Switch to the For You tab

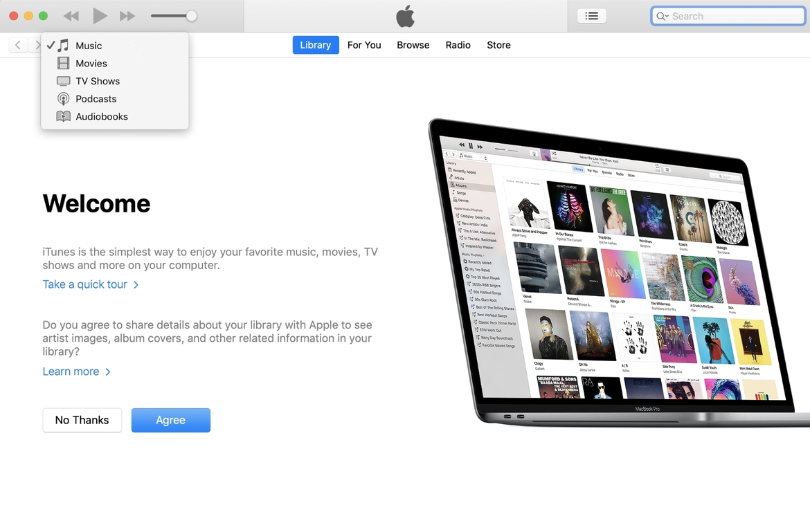tap(364, 45)
